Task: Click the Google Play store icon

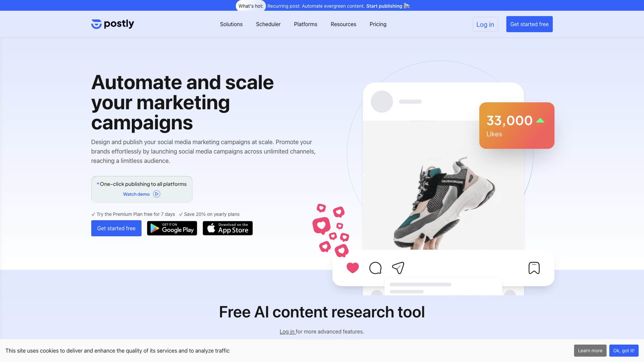Action: point(172,228)
